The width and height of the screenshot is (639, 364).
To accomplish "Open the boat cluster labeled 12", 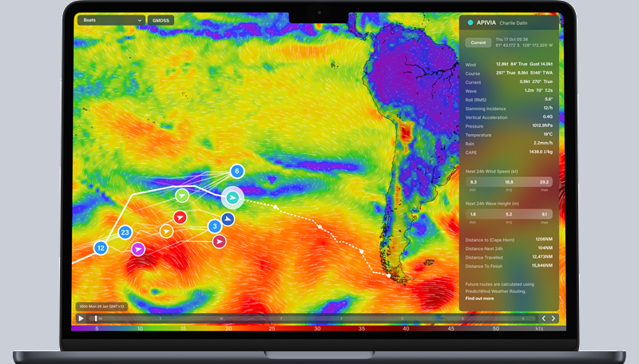I will pos(101,248).
